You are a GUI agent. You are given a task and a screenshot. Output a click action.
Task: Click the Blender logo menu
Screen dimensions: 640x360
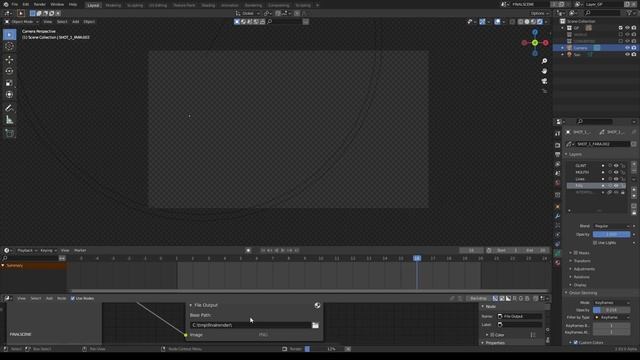click(6, 4)
